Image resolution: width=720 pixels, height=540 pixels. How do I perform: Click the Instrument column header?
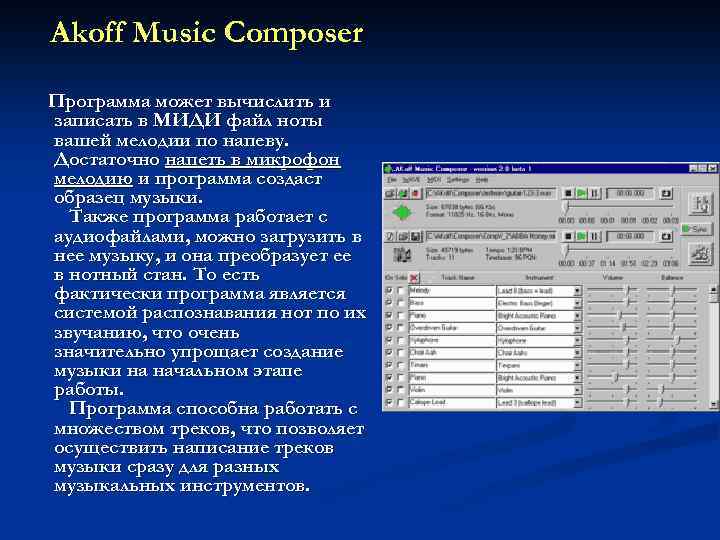(540, 277)
